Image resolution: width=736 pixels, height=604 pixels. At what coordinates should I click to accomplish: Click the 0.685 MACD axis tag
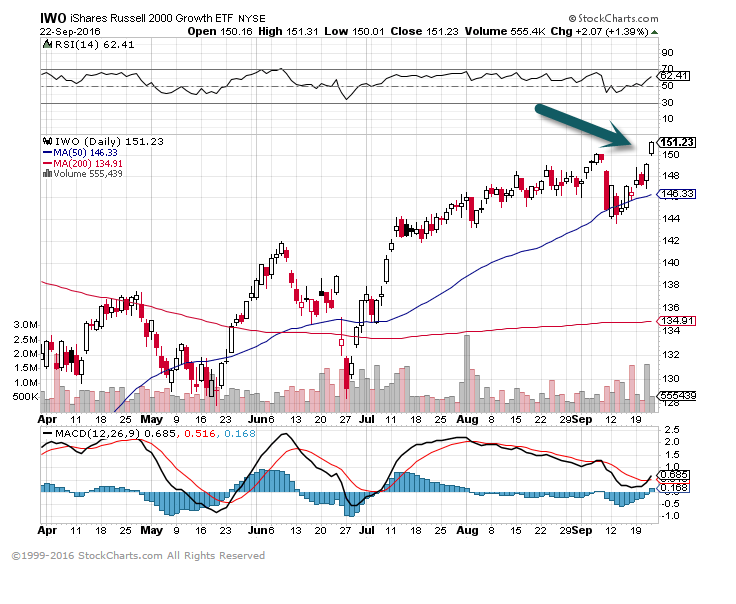pos(674,474)
